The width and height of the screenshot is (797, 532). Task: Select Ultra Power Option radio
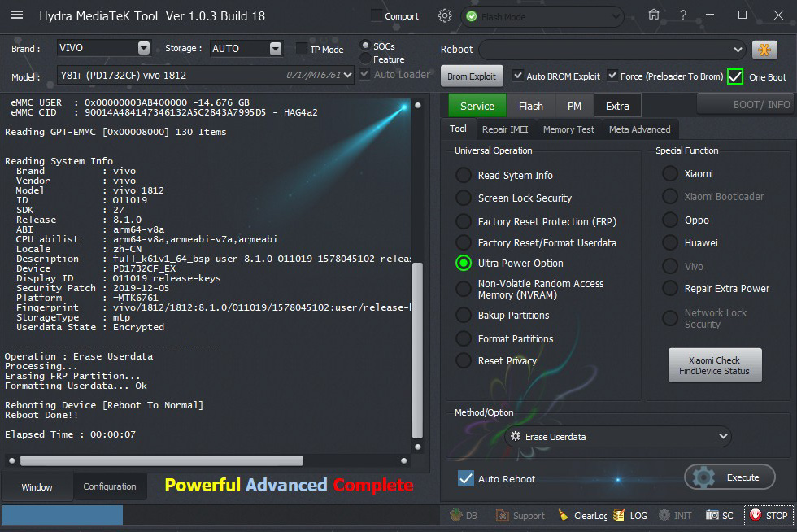[463, 263]
